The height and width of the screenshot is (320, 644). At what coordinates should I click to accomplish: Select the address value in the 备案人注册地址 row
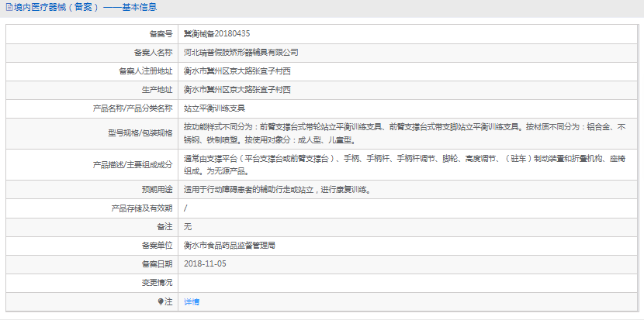coord(237,71)
